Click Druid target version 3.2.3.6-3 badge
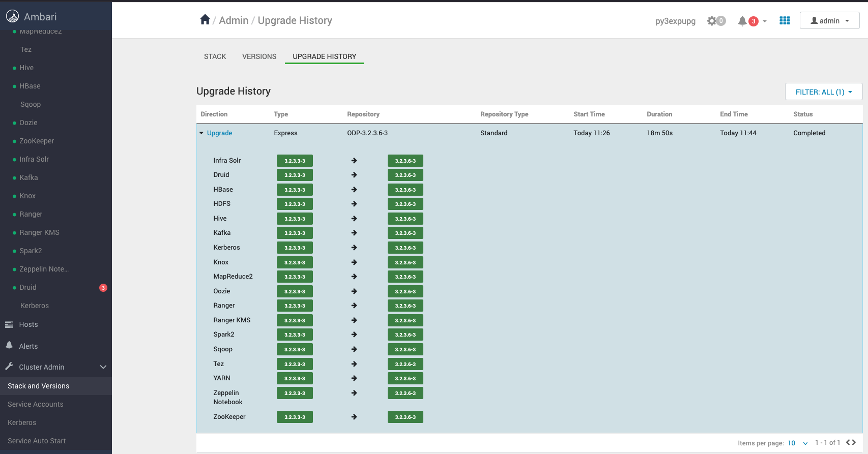The width and height of the screenshot is (868, 454). click(x=406, y=175)
